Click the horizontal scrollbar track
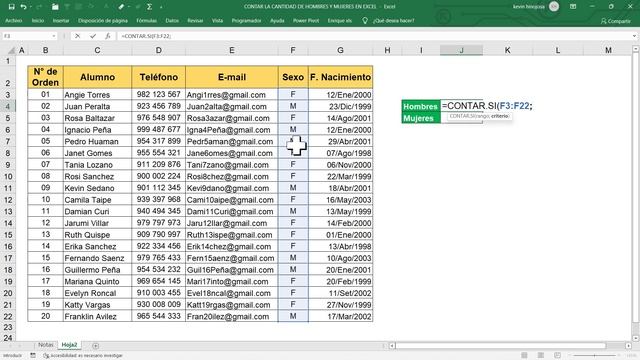The width and height of the screenshot is (640, 360). (x=509, y=346)
